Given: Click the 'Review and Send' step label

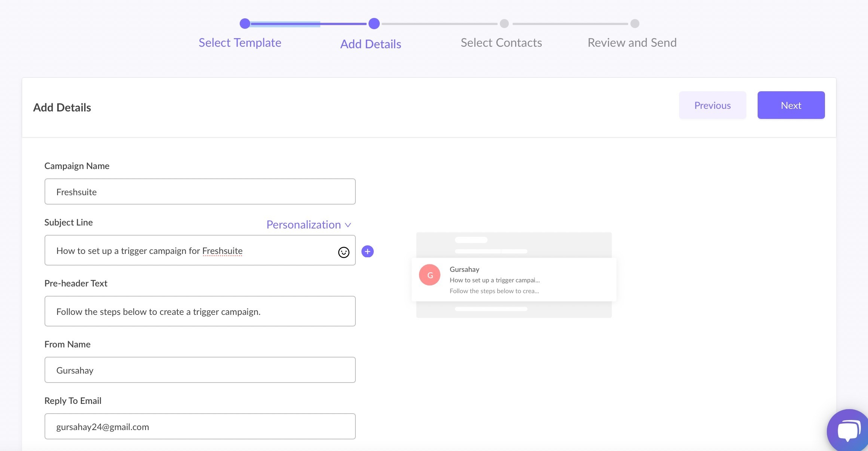Looking at the screenshot, I should (632, 41).
